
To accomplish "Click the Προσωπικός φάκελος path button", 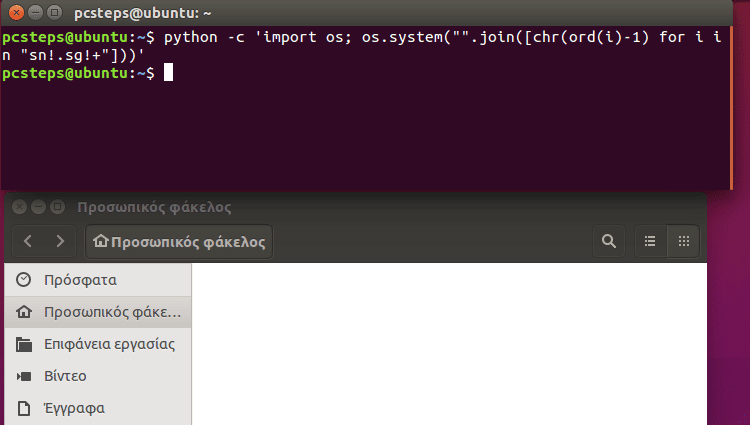I will (x=180, y=241).
